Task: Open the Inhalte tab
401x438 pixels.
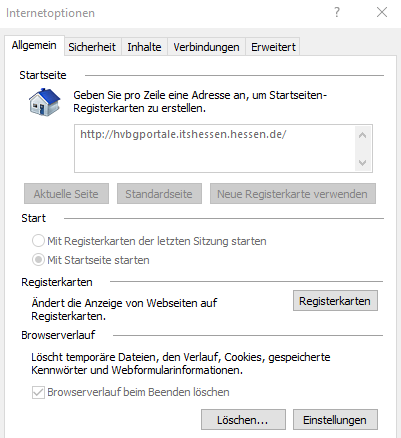Action: 144,47
